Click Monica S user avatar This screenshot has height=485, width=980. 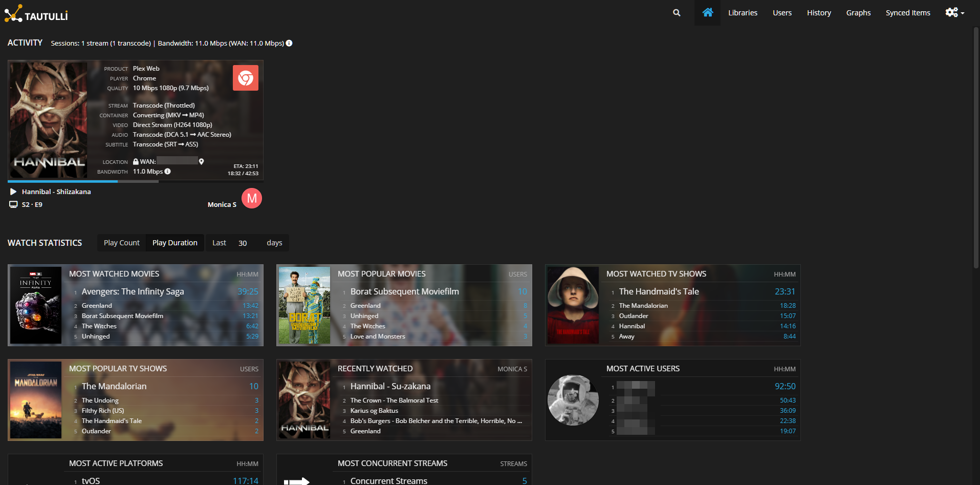(252, 199)
